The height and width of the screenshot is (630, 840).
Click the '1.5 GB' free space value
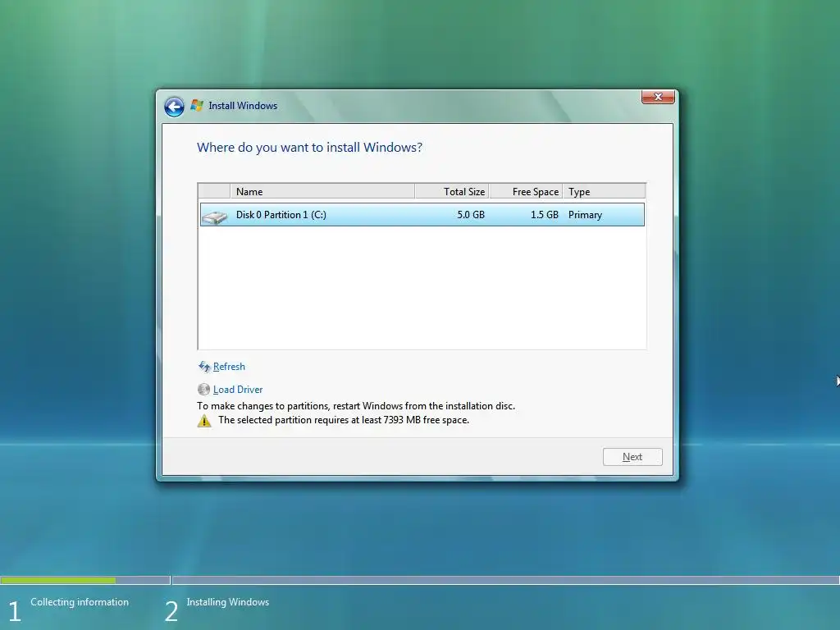click(x=545, y=215)
